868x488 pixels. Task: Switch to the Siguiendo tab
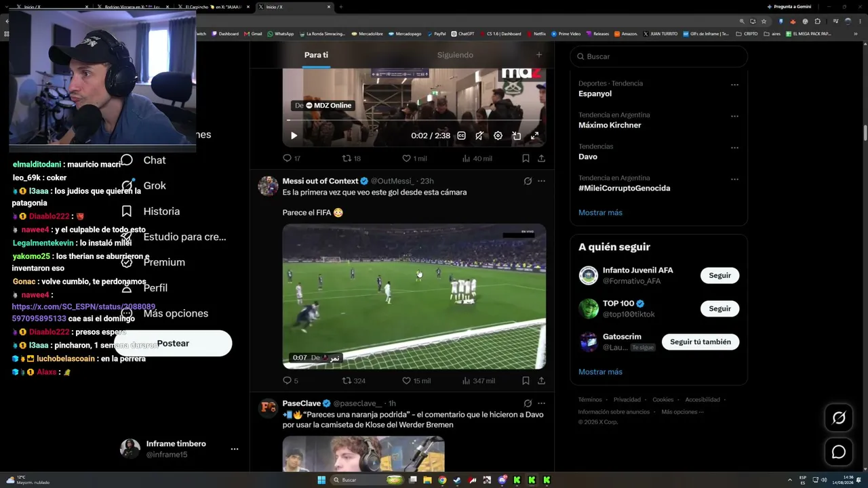(455, 55)
